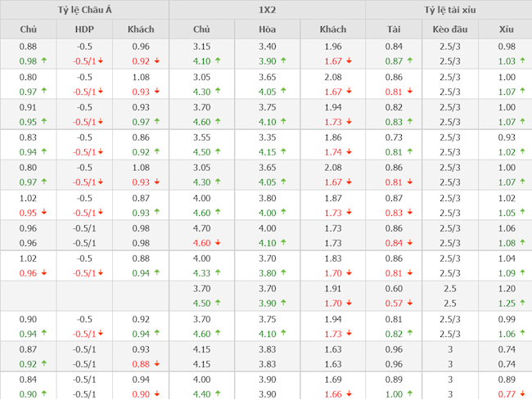The height and width of the screenshot is (400, 532).
Task: Click the Xỉu column header
Action: (507, 29)
